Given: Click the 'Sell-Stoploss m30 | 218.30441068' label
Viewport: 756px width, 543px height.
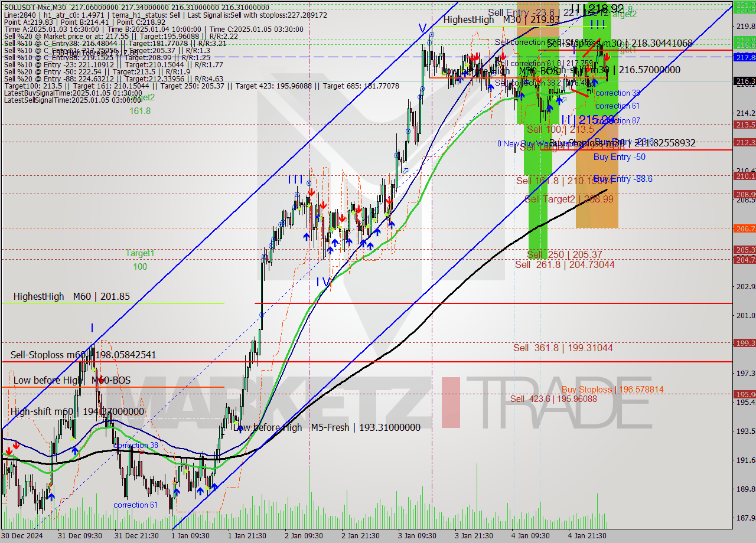Looking at the screenshot, I should point(620,43).
